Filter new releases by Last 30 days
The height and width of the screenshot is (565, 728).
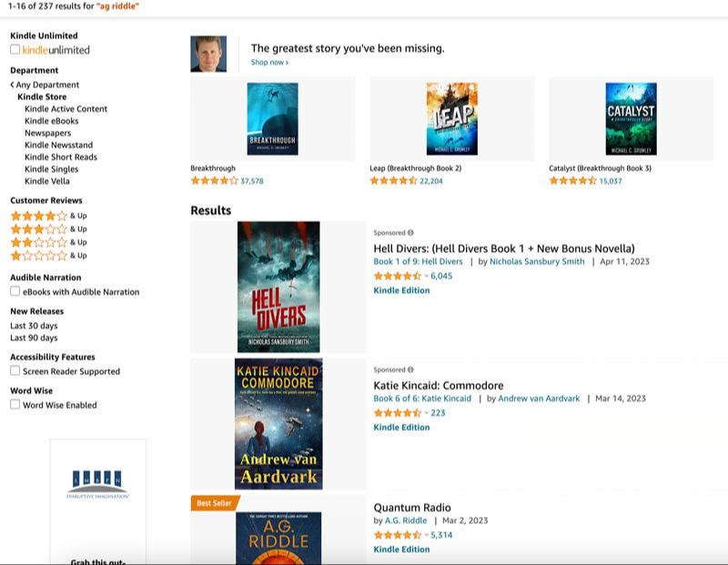[x=34, y=326]
